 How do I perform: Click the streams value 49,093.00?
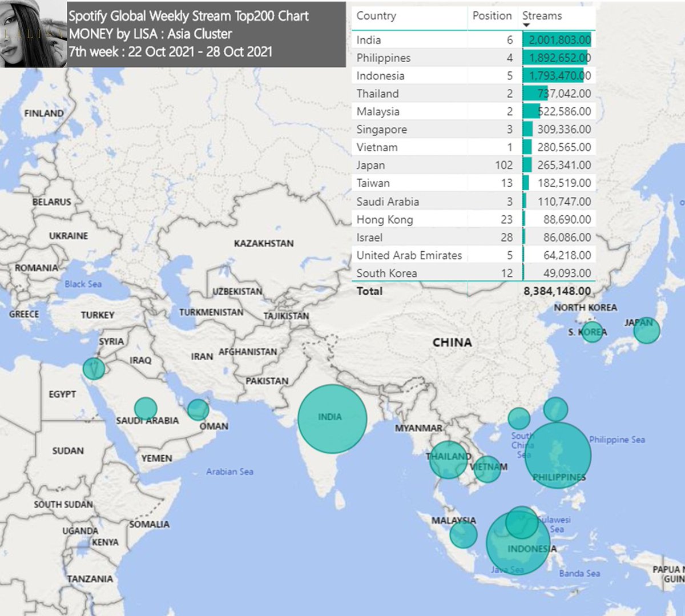(567, 273)
